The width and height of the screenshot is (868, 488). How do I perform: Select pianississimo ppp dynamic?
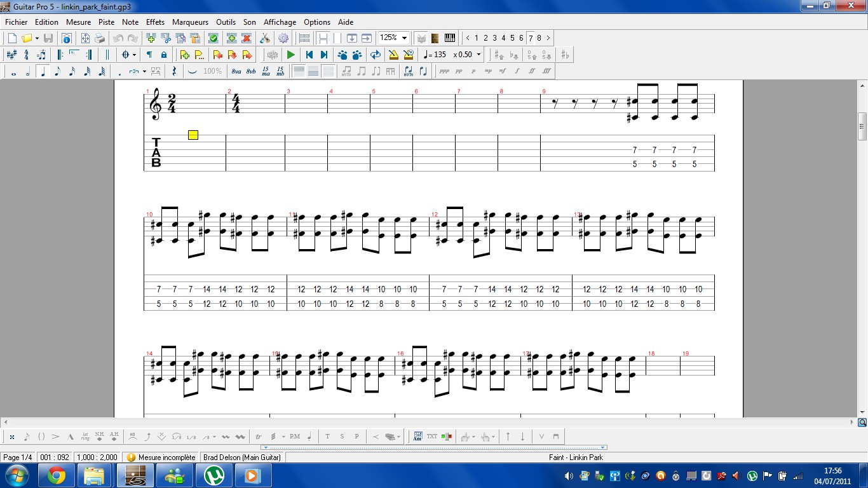point(444,71)
